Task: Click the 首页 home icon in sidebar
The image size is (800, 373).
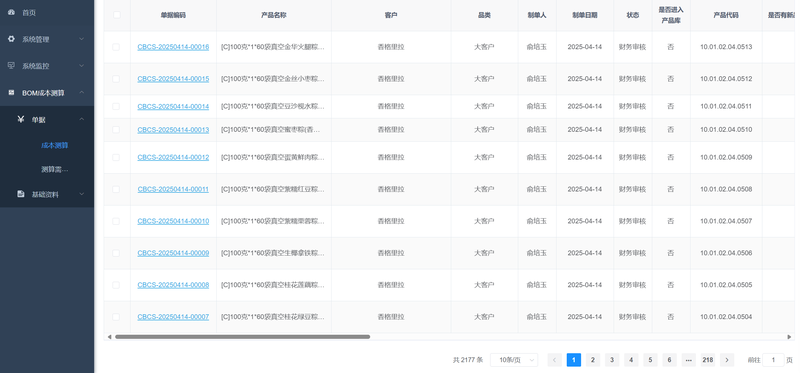Action: coord(11,12)
